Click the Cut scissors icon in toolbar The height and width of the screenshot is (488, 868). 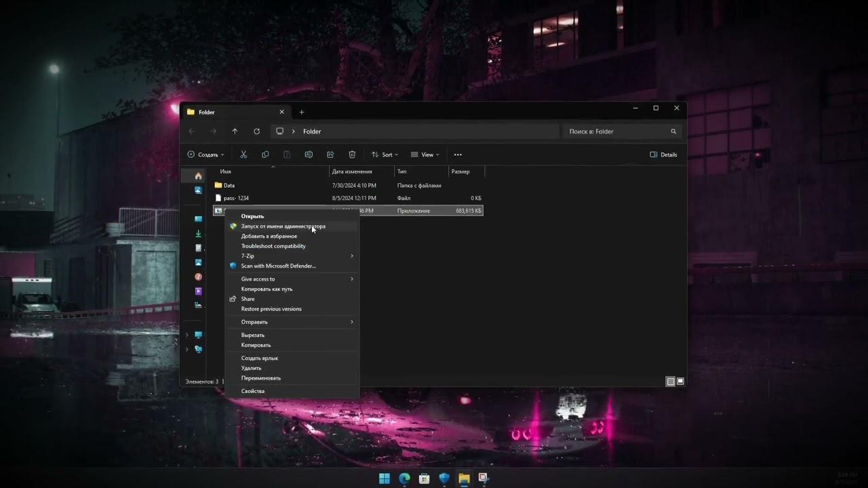point(243,155)
